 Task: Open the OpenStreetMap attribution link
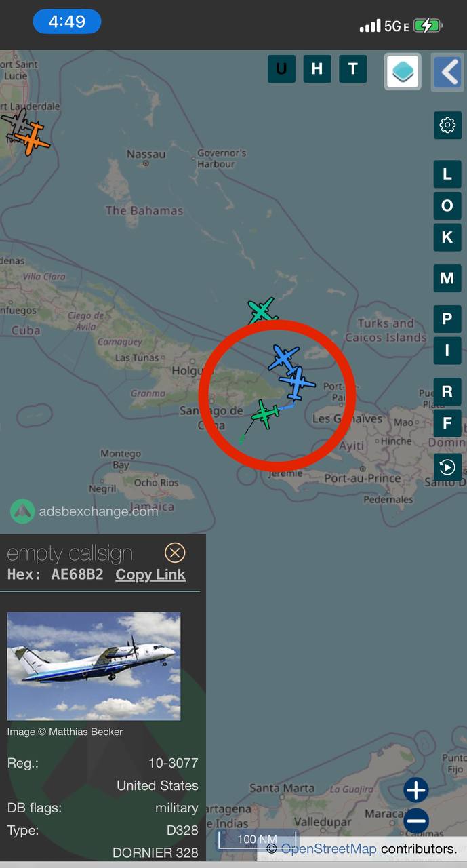pos(329,849)
